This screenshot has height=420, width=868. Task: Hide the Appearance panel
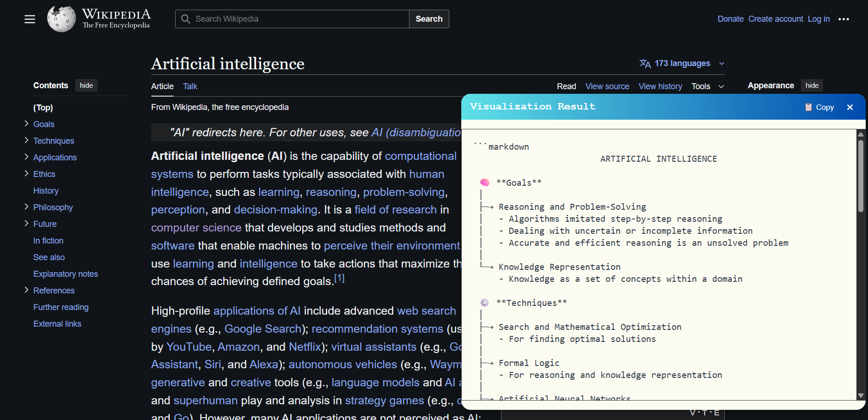click(x=812, y=85)
